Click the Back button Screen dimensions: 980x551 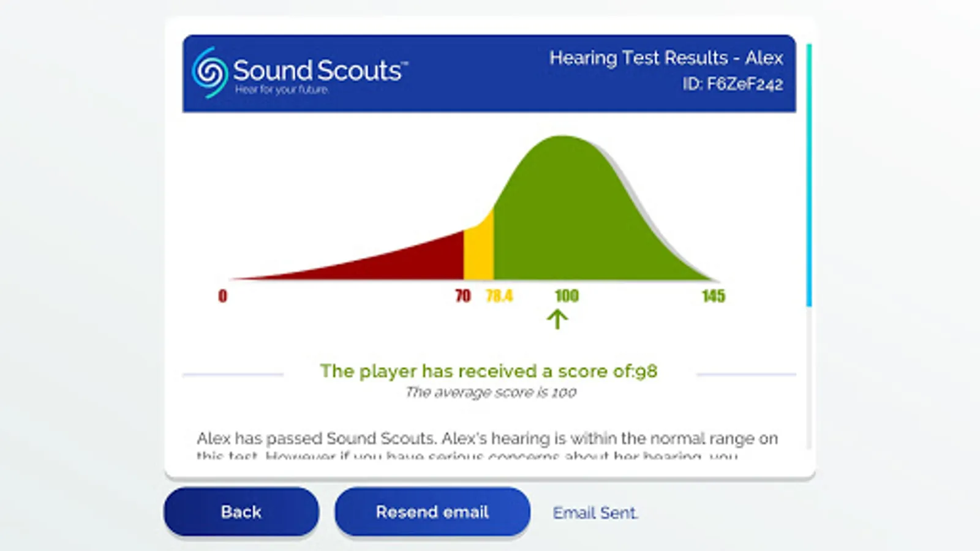[x=241, y=512]
